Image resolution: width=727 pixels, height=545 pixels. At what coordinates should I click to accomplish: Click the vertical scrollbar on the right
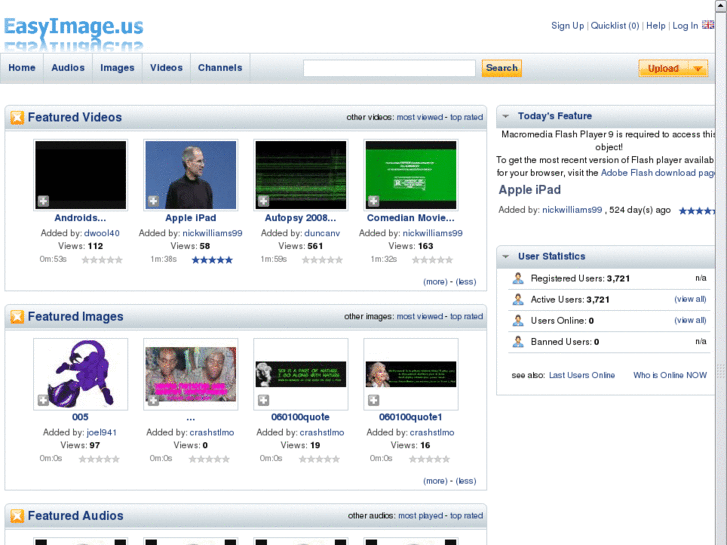(x=721, y=272)
